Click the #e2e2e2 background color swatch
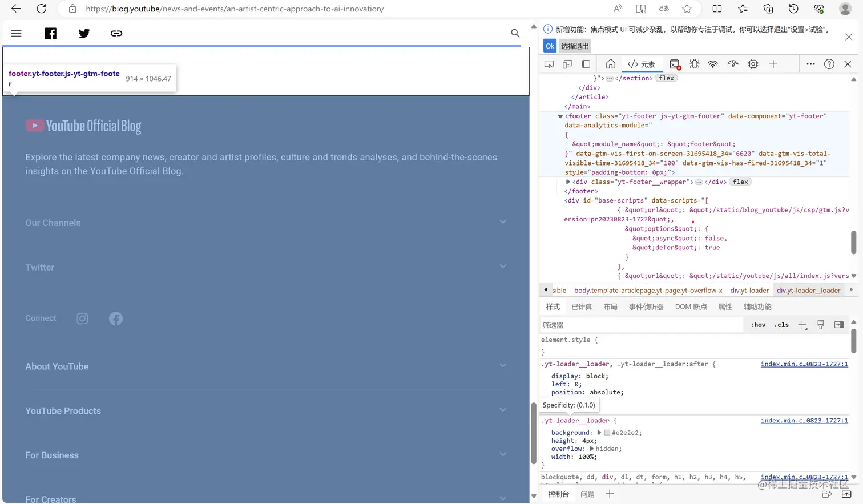 (x=607, y=433)
